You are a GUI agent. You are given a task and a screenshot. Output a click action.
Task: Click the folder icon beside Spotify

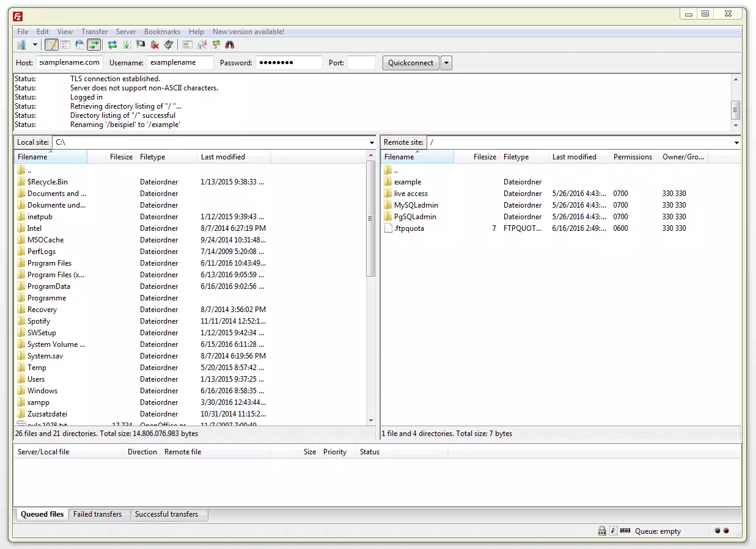click(x=21, y=321)
